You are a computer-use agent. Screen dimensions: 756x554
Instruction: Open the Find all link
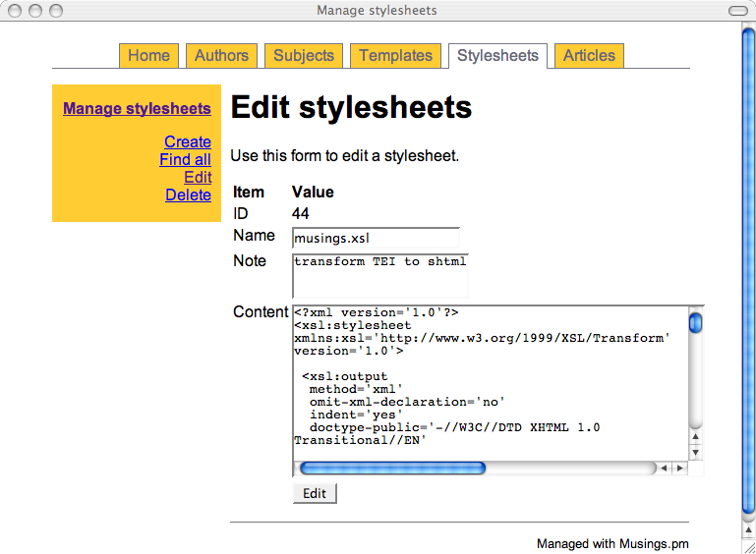click(x=185, y=160)
